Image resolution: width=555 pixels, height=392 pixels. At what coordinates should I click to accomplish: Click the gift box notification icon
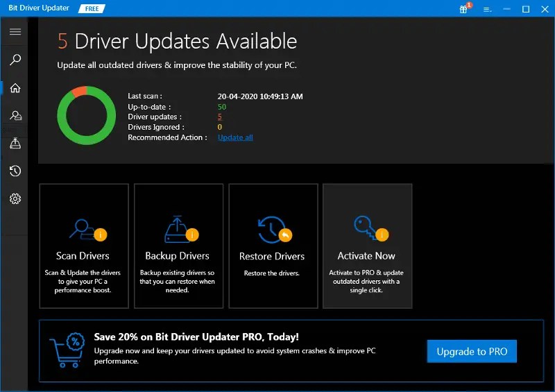pyautogui.click(x=463, y=9)
